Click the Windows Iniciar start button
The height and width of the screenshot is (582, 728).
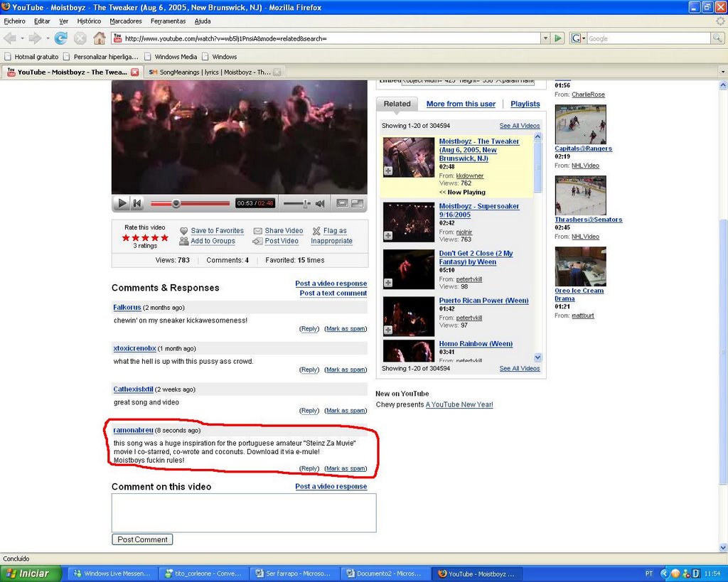(x=31, y=573)
